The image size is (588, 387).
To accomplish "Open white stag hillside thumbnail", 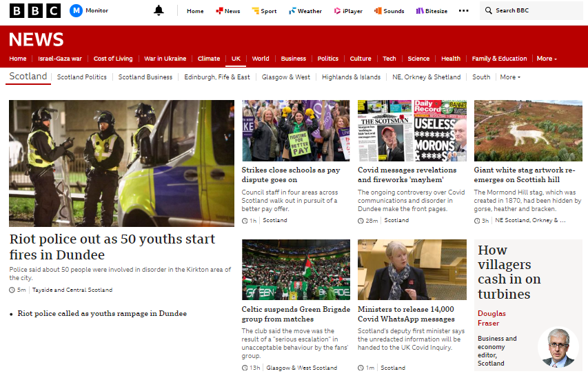I will tap(528, 130).
